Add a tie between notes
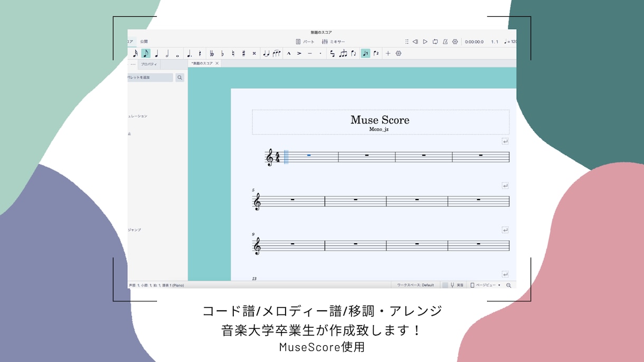This screenshot has width=644, height=362. click(x=266, y=53)
